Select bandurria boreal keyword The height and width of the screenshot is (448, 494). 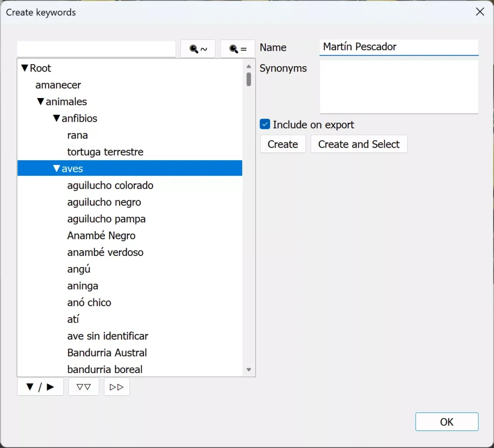coord(105,369)
